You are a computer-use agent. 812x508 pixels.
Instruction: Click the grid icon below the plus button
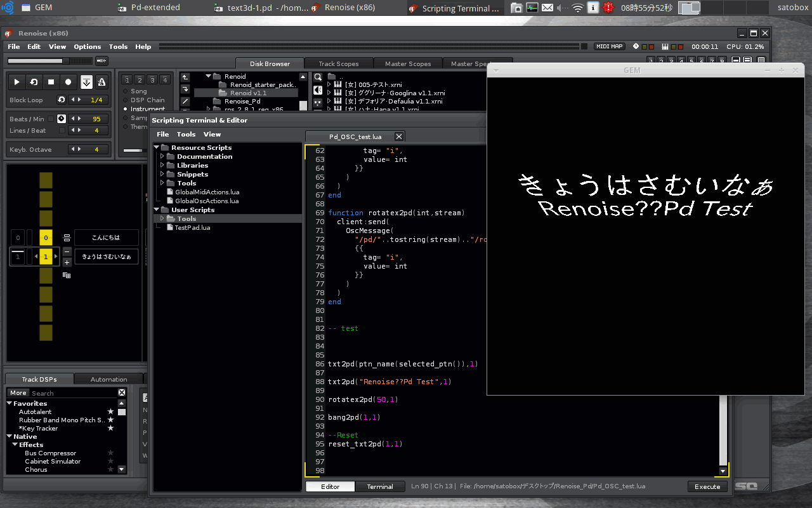[x=67, y=275]
